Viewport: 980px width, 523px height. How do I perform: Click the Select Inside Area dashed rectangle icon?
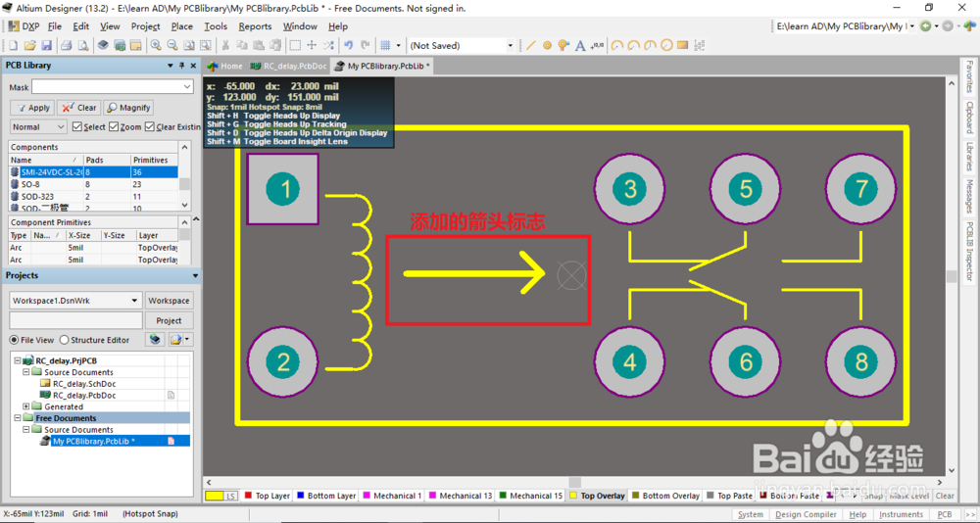pos(295,46)
